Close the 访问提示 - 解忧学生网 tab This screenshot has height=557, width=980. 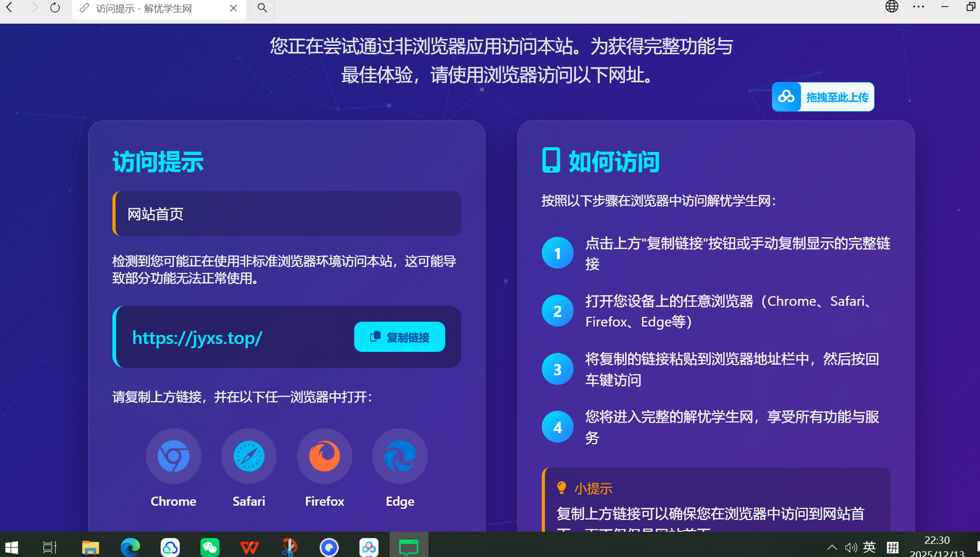coord(233,8)
